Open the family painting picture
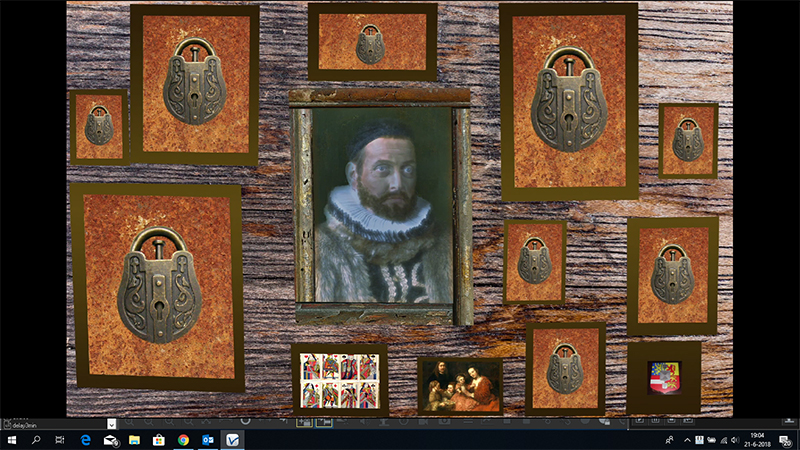 coord(460,386)
